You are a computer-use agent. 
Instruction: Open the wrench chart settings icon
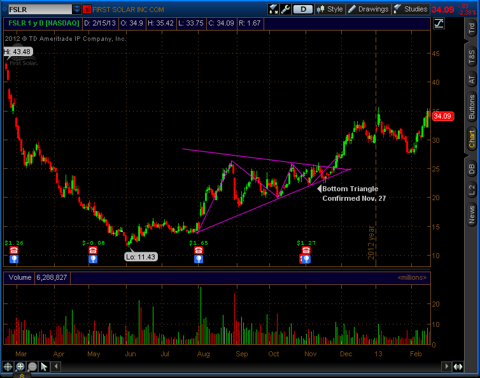(285, 9)
